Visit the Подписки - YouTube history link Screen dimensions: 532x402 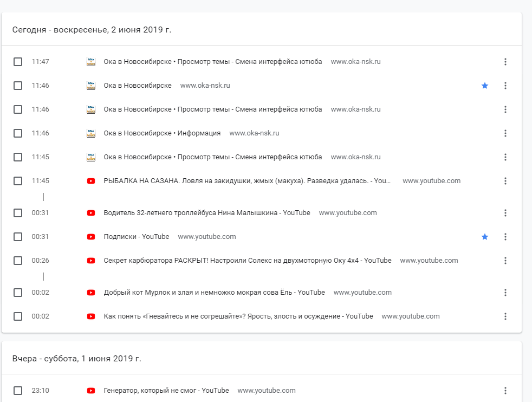click(136, 237)
